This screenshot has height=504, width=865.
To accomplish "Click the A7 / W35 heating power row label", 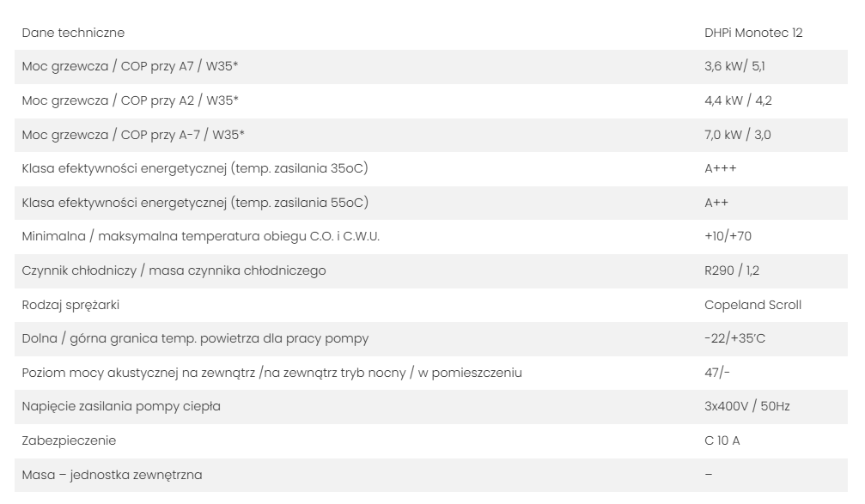I will tap(130, 67).
